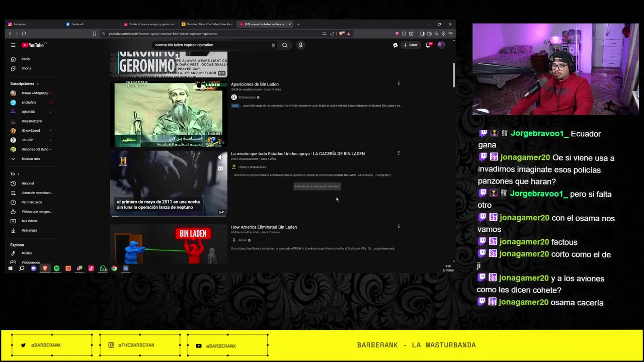The width and height of the screenshot is (644, 362).
Task: Clear the search box with the X
Action: pyautogui.click(x=273, y=45)
